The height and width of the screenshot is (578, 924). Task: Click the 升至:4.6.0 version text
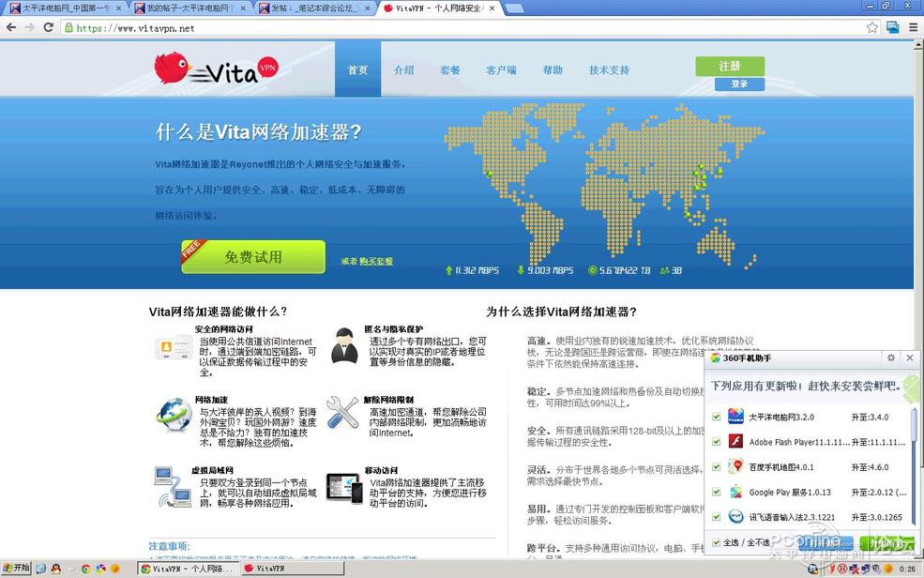(870, 467)
